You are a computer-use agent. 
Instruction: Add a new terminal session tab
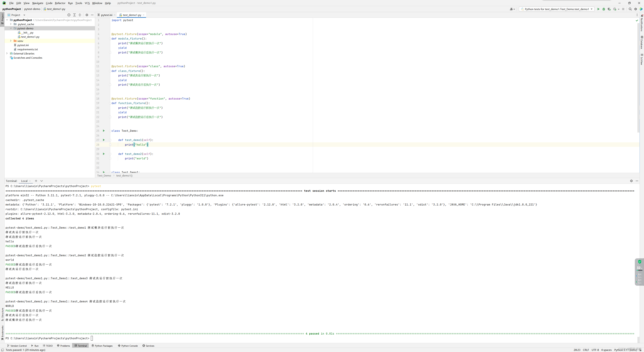pyautogui.click(x=36, y=181)
